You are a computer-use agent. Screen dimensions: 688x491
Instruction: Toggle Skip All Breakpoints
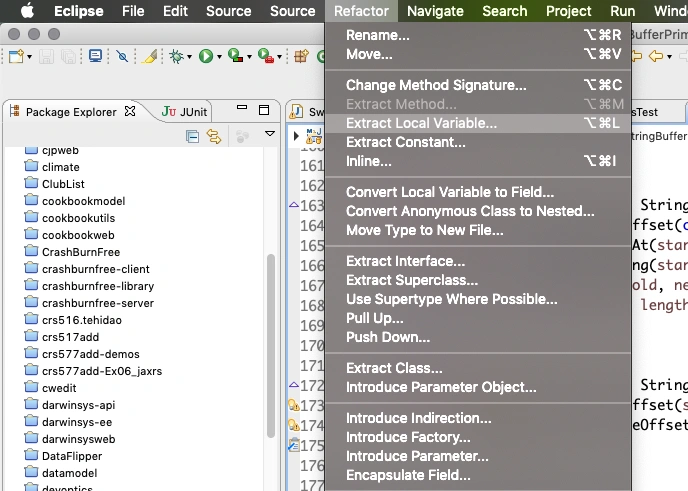(x=122, y=56)
